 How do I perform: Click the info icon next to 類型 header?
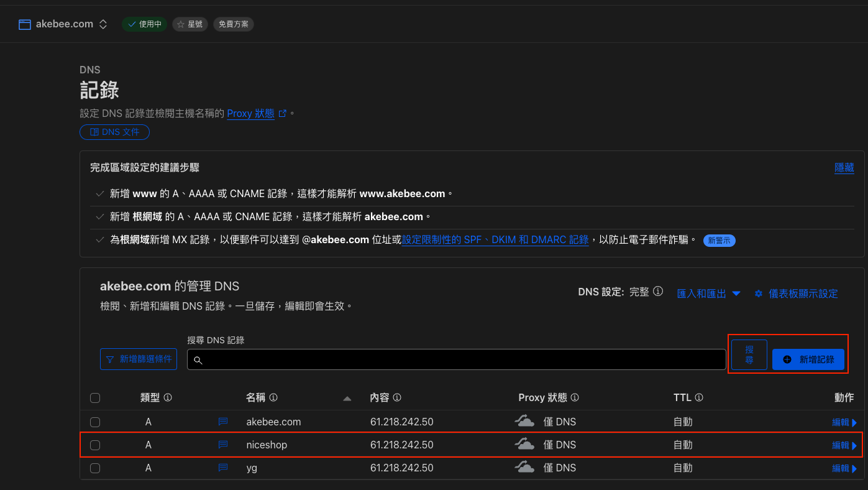[x=168, y=397]
